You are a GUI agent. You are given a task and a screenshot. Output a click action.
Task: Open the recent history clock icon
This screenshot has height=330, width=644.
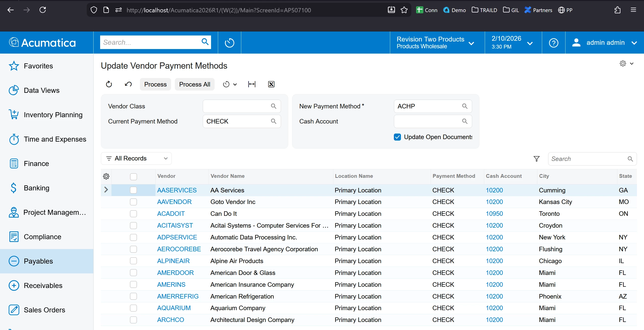coord(229,43)
